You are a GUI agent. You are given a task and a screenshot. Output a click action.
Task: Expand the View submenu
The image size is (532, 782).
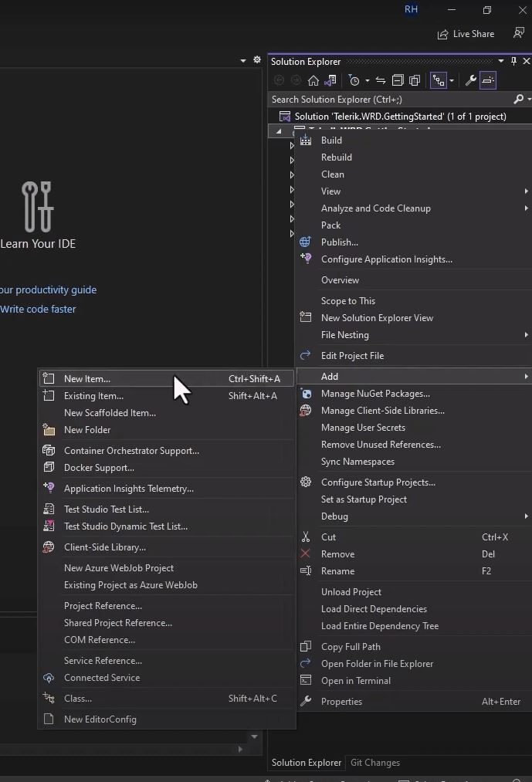[x=414, y=191]
